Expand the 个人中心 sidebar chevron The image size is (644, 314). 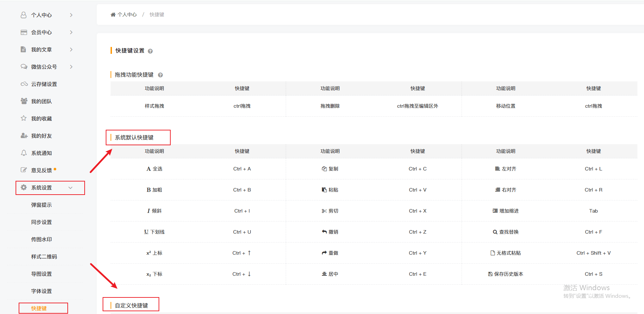[71, 15]
